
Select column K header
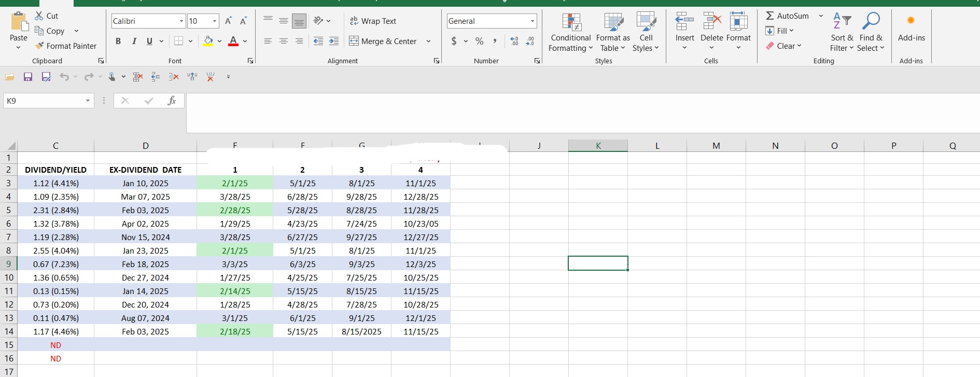[598, 146]
